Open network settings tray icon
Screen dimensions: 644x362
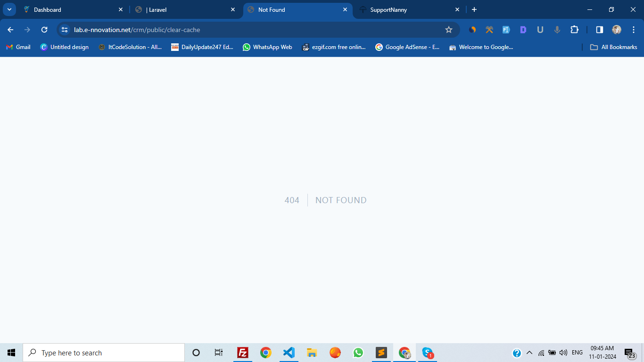(541, 353)
